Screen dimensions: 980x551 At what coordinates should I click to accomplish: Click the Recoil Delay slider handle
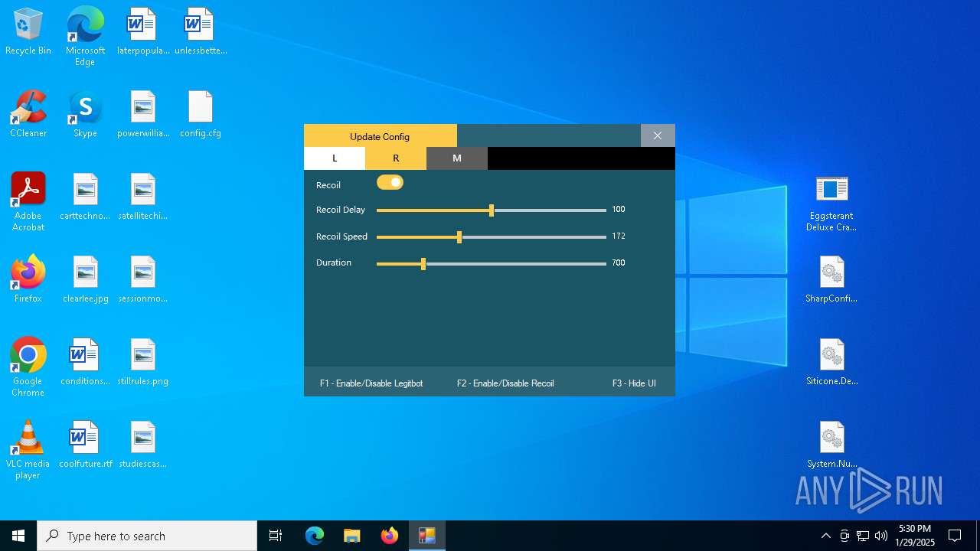point(492,210)
